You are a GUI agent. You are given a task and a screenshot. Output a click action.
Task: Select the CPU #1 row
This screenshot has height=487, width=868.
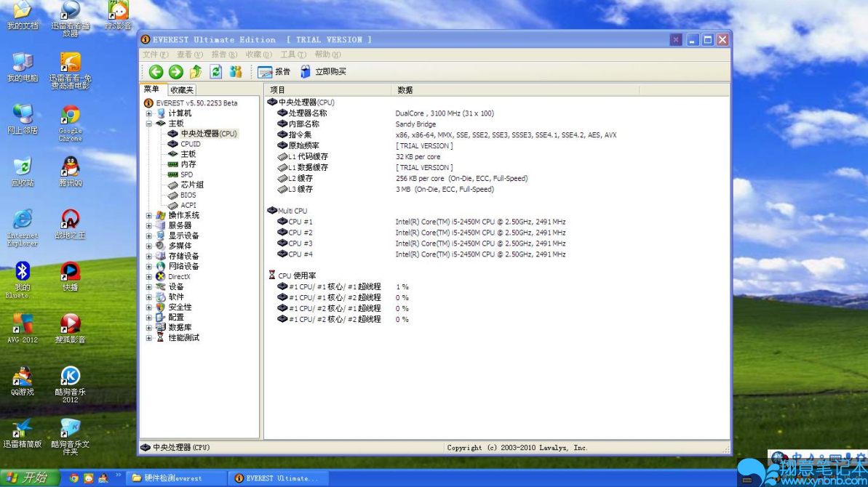tap(421, 222)
